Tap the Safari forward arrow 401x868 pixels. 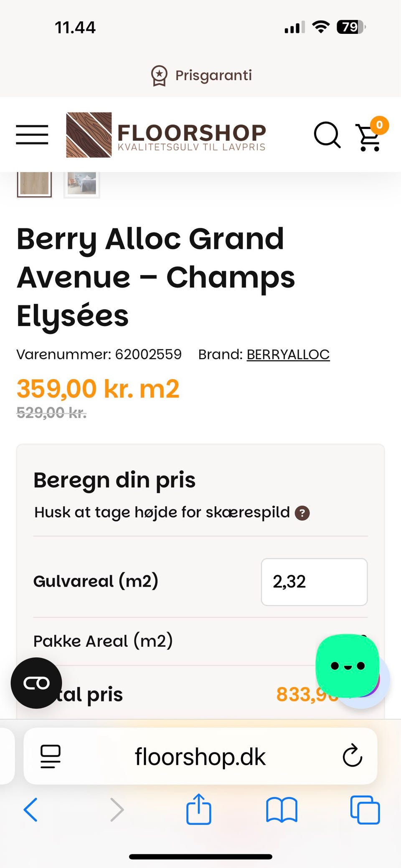coord(117,810)
